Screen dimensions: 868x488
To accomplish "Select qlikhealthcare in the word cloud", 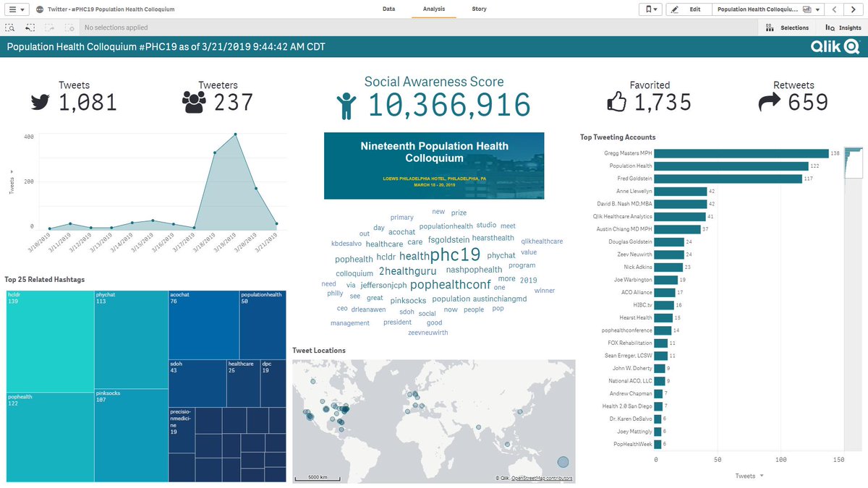I will (542, 241).
